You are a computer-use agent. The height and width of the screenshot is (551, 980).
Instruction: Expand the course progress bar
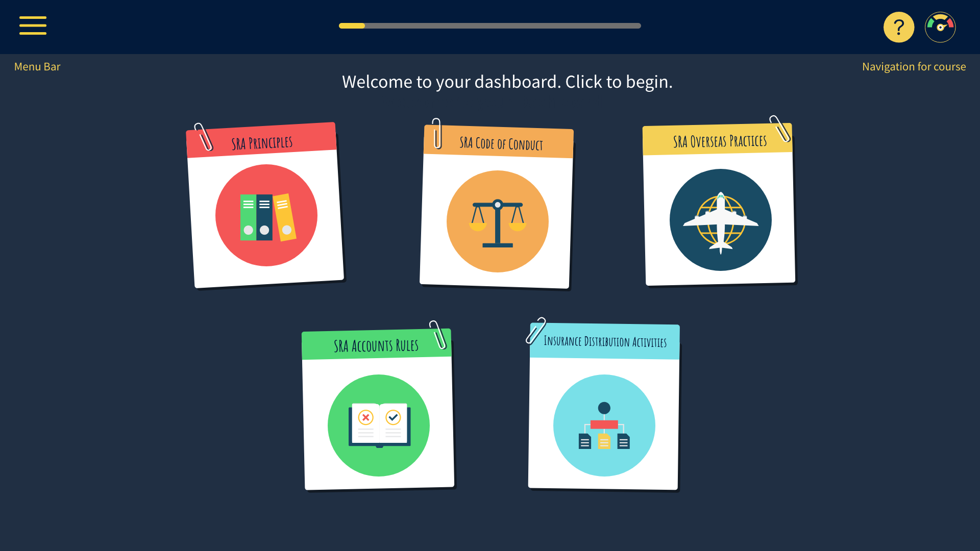pyautogui.click(x=490, y=26)
